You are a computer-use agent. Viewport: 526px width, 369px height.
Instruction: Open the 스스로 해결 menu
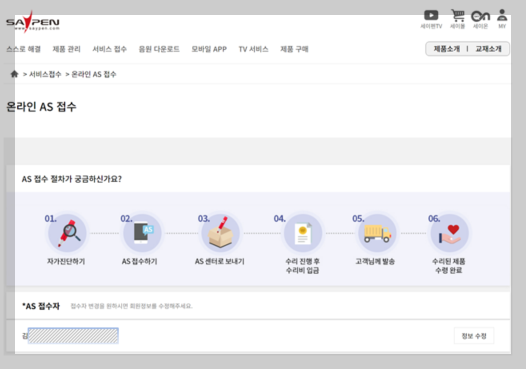pos(23,49)
